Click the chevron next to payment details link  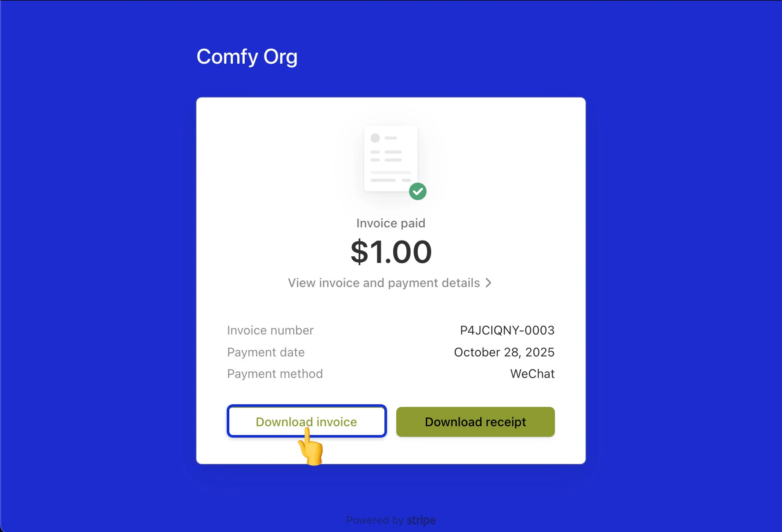(x=489, y=283)
